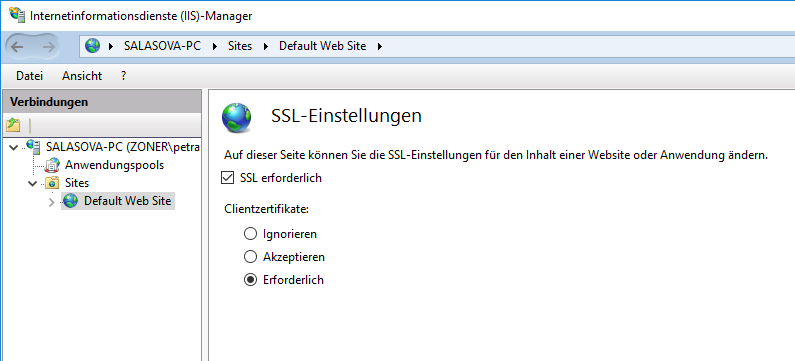Click Default Web Site in the breadcrumb

click(x=322, y=46)
